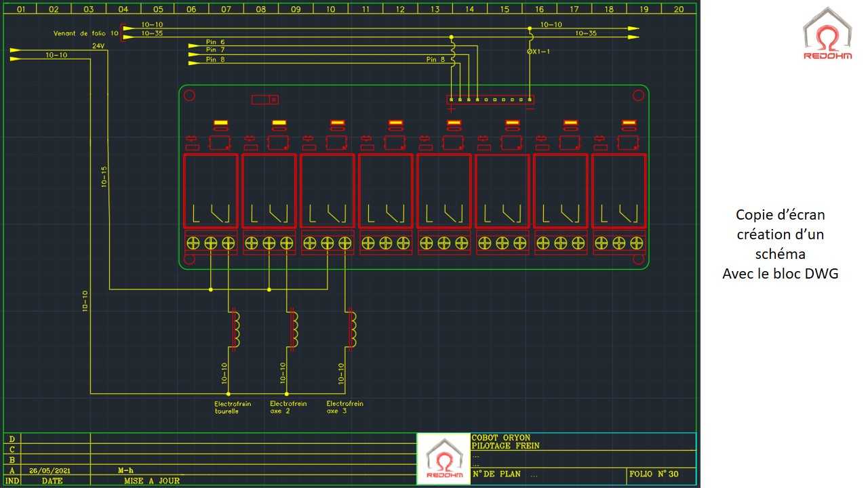Click the 'IND' header cell
This screenshot has width=868, height=488.
coord(12,481)
